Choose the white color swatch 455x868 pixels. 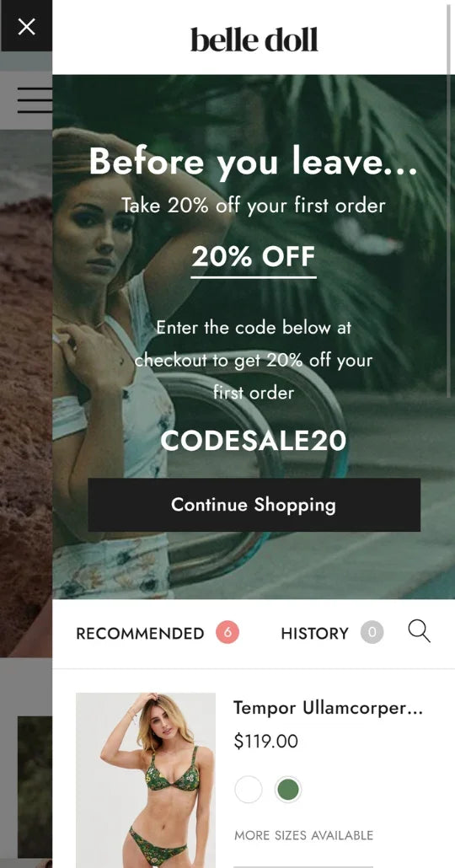tap(248, 790)
